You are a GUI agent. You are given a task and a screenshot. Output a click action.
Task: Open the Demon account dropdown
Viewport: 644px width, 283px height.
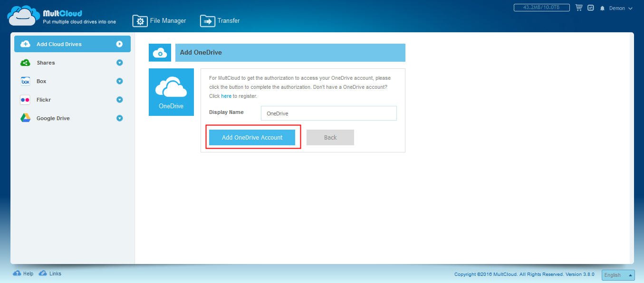621,9
